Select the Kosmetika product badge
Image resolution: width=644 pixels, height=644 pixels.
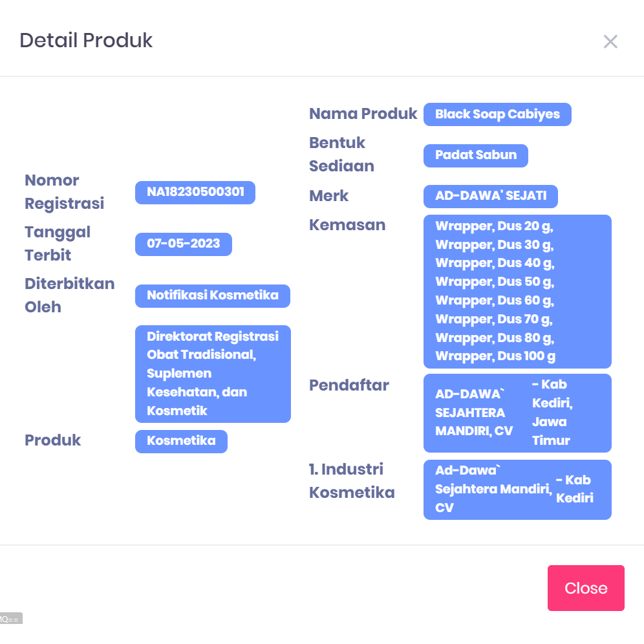tap(181, 442)
